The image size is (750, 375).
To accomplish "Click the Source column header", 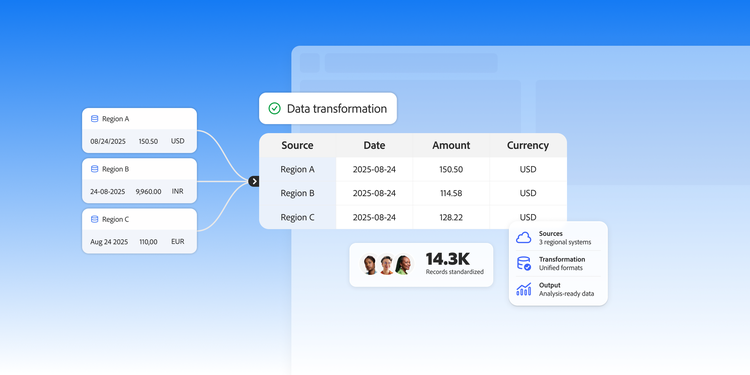I will (x=298, y=145).
